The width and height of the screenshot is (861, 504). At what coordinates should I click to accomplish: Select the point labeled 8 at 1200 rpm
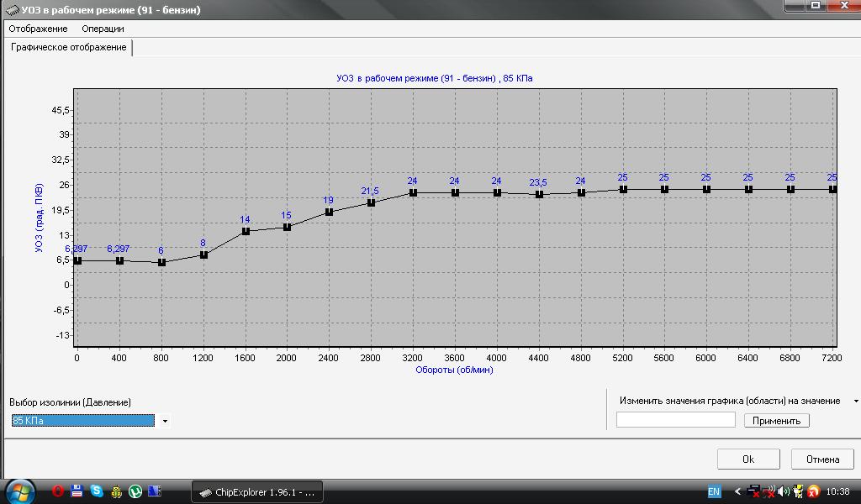[x=203, y=255]
